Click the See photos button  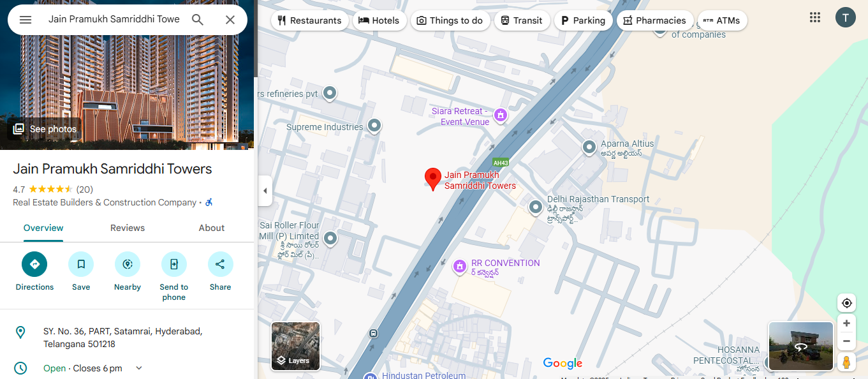(x=45, y=129)
